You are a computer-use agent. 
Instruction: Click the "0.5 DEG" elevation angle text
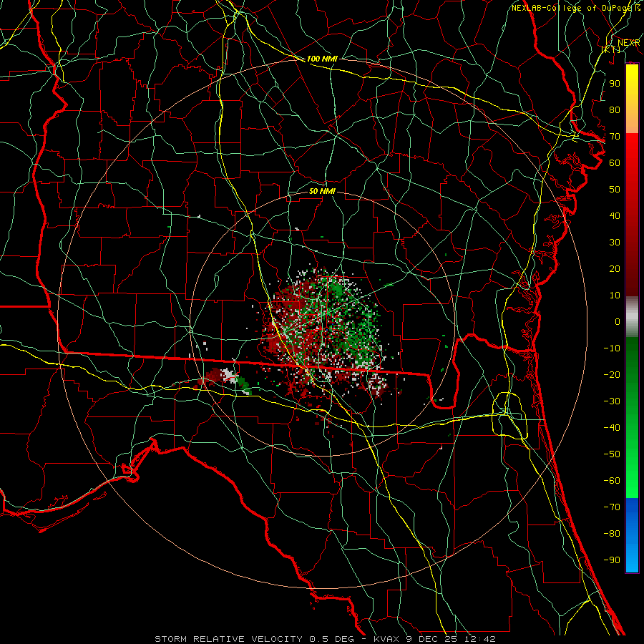pyautogui.click(x=330, y=639)
